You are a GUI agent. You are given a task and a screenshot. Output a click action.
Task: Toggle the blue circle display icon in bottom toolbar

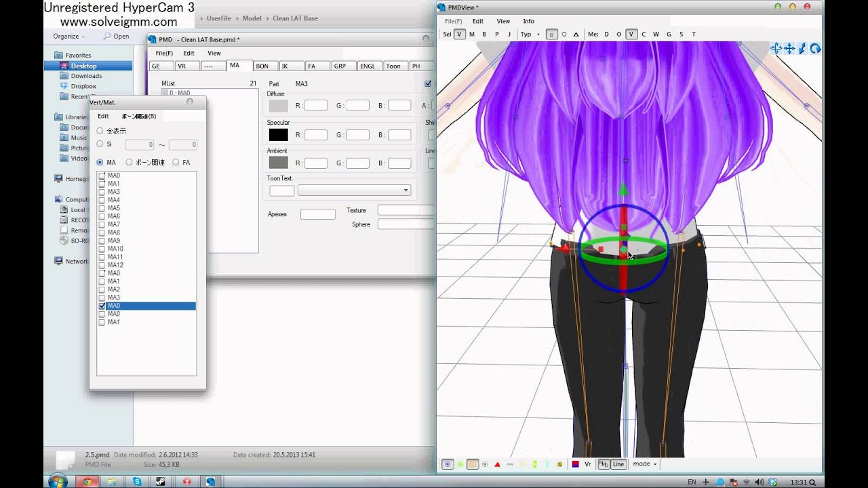coord(448,464)
